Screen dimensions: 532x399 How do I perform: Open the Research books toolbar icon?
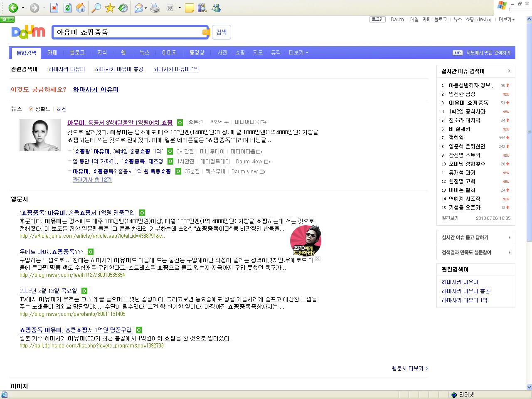202,8
